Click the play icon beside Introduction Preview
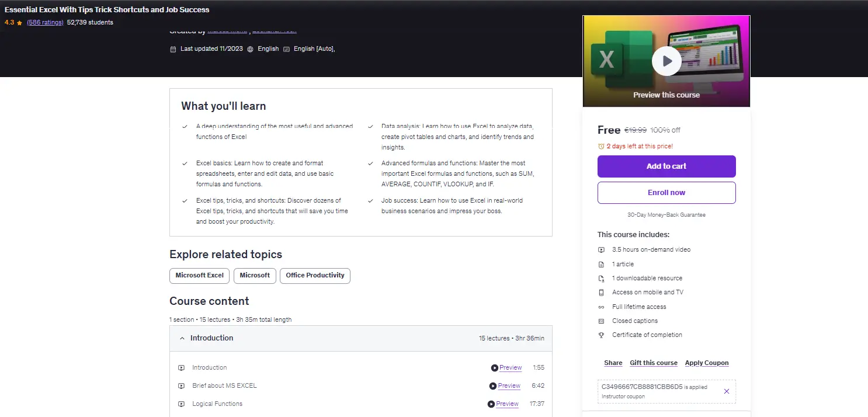868x417 pixels. point(495,368)
